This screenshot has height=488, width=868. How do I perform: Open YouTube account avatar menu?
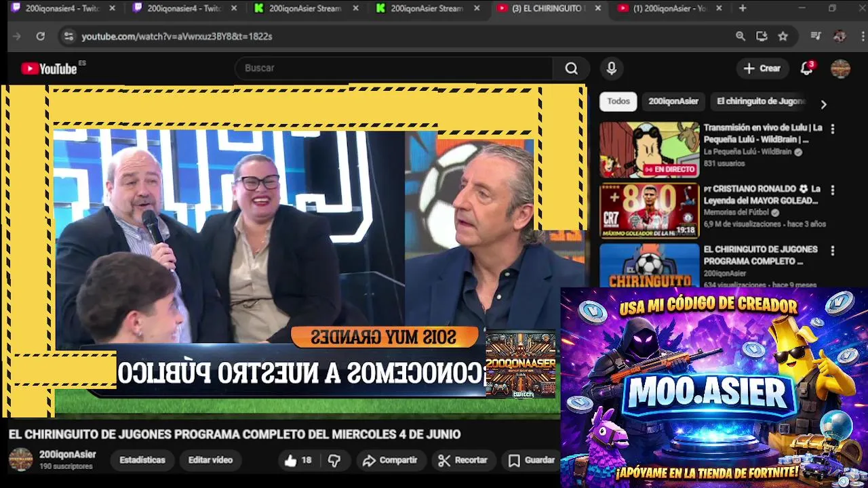pyautogui.click(x=840, y=68)
